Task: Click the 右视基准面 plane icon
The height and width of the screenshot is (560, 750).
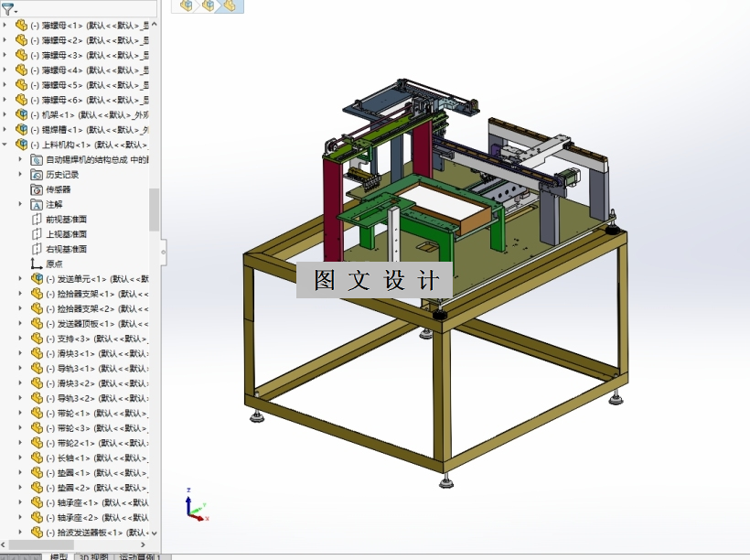Action: [x=37, y=249]
